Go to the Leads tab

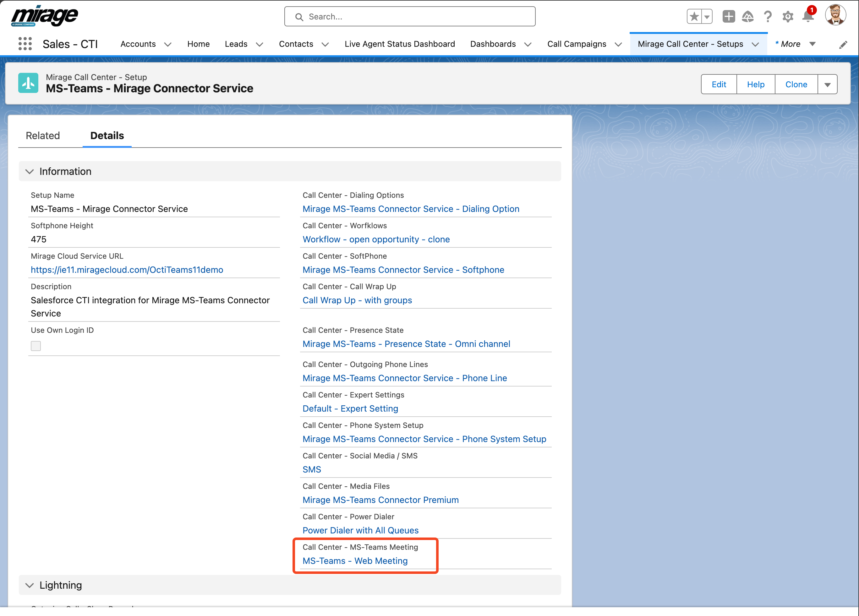(236, 44)
